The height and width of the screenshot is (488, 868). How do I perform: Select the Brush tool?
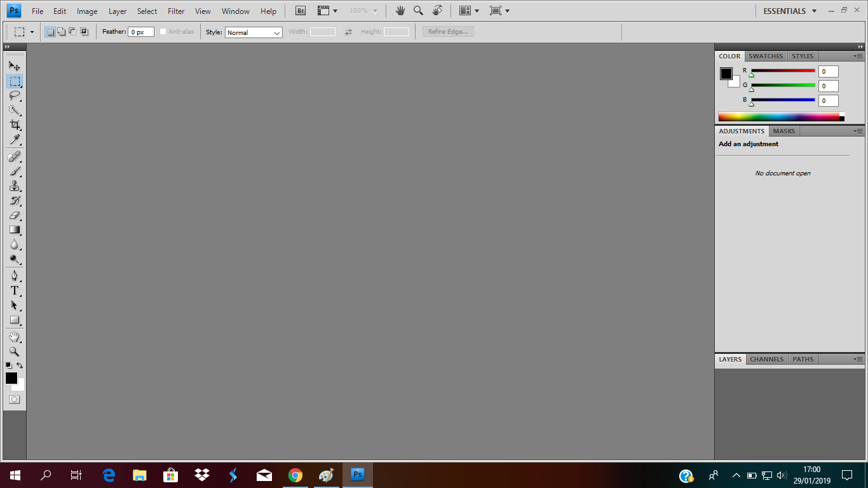tap(15, 172)
